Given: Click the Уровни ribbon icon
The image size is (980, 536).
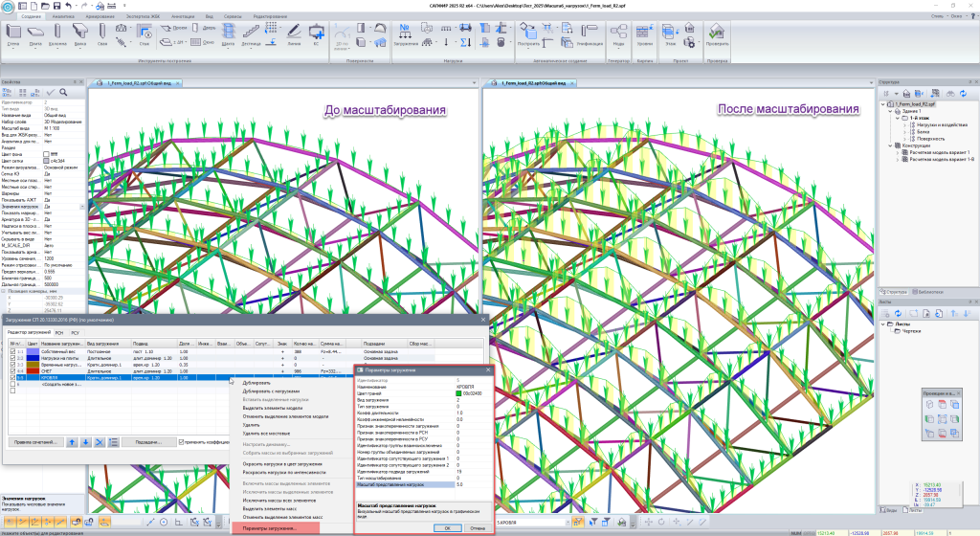Looking at the screenshot, I should pos(645,34).
